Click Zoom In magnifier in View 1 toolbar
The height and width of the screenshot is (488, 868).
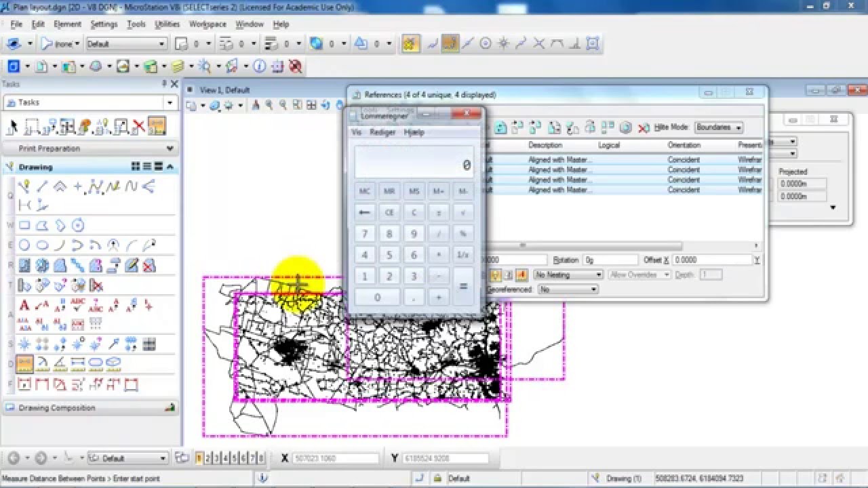coord(269,105)
